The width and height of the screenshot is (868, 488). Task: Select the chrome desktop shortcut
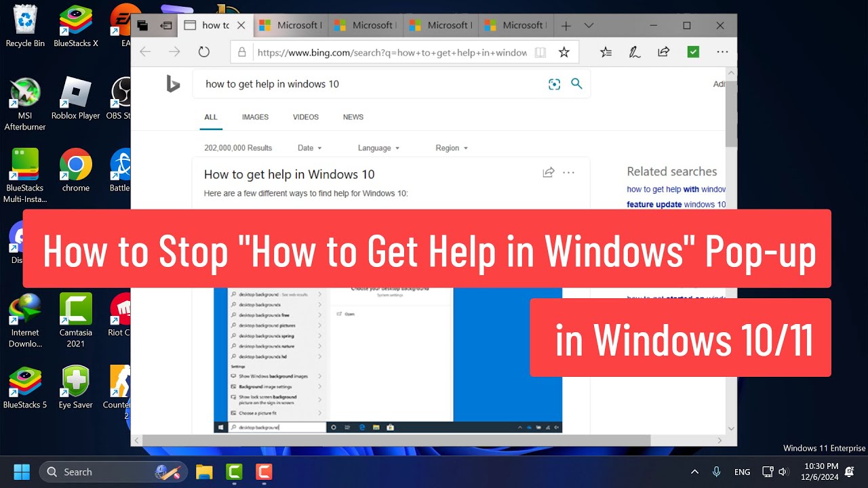click(x=76, y=171)
